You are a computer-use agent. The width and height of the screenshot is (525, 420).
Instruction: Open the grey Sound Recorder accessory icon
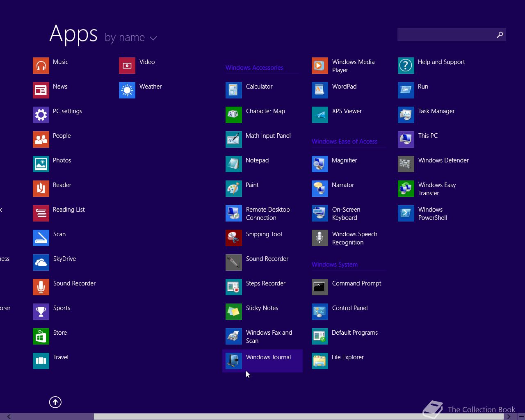tap(234, 262)
